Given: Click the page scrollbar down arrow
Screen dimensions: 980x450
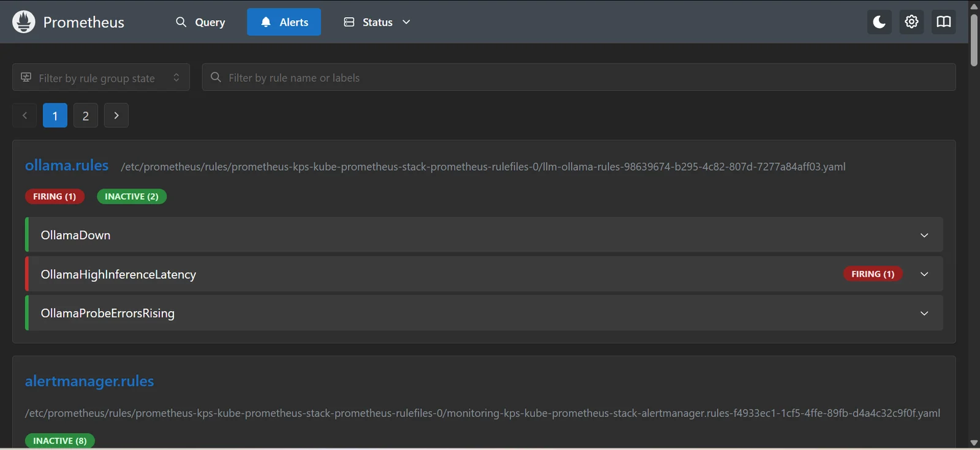Looking at the screenshot, I should (x=974, y=443).
